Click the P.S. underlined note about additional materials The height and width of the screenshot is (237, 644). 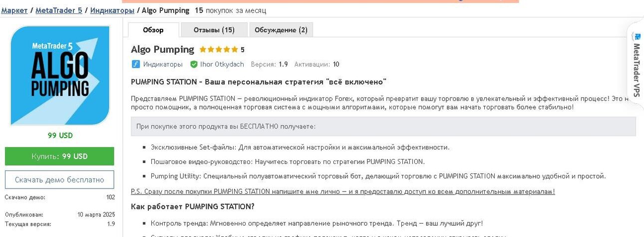point(343,191)
